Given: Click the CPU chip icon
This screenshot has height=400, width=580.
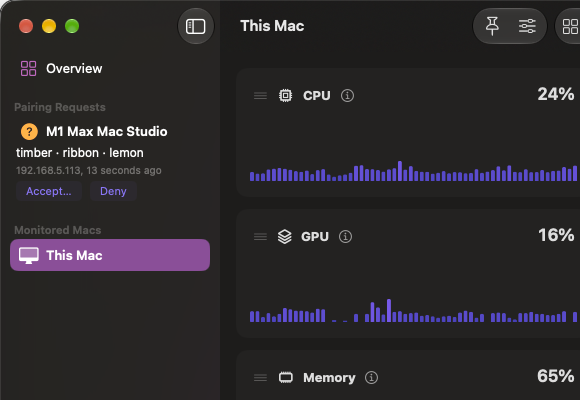Looking at the screenshot, I should pos(285,95).
